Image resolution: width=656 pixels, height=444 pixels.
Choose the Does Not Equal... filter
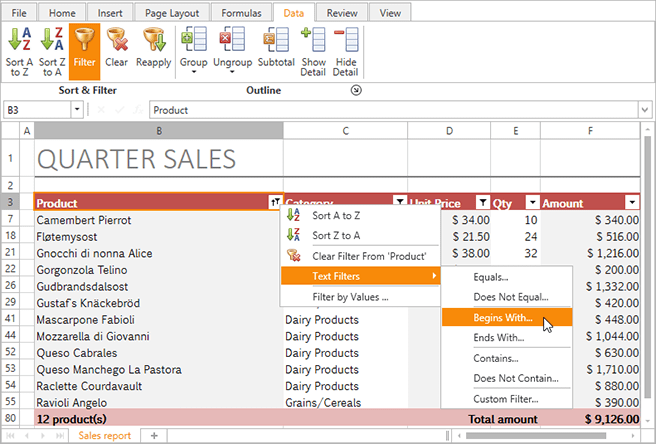(507, 297)
